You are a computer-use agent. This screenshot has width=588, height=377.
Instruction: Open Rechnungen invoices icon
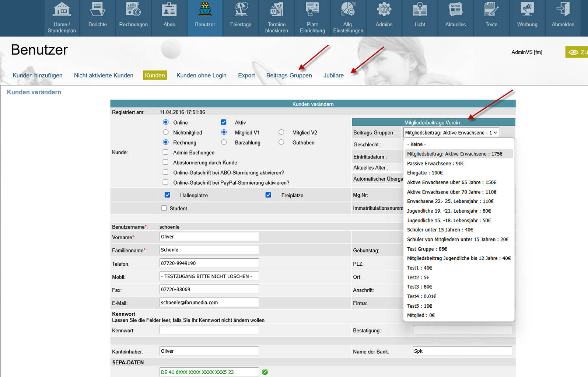click(133, 10)
